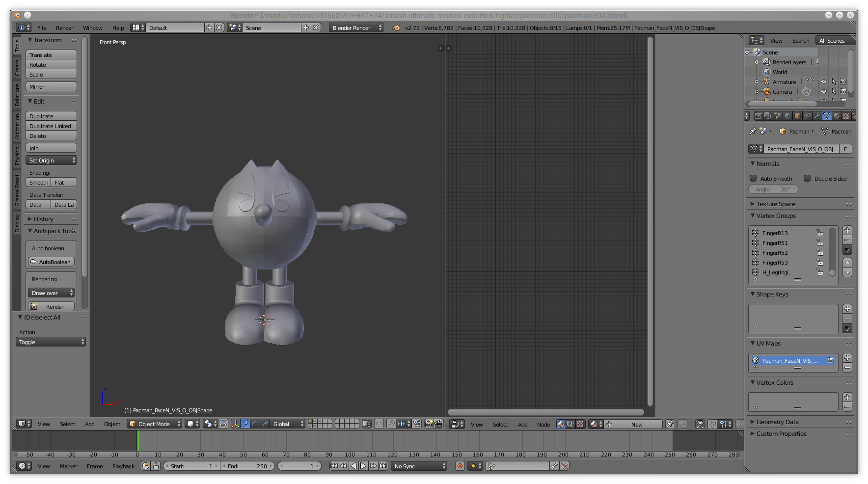The width and height of the screenshot is (868, 484).
Task: Click the AutoBoolean button
Action: click(51, 262)
